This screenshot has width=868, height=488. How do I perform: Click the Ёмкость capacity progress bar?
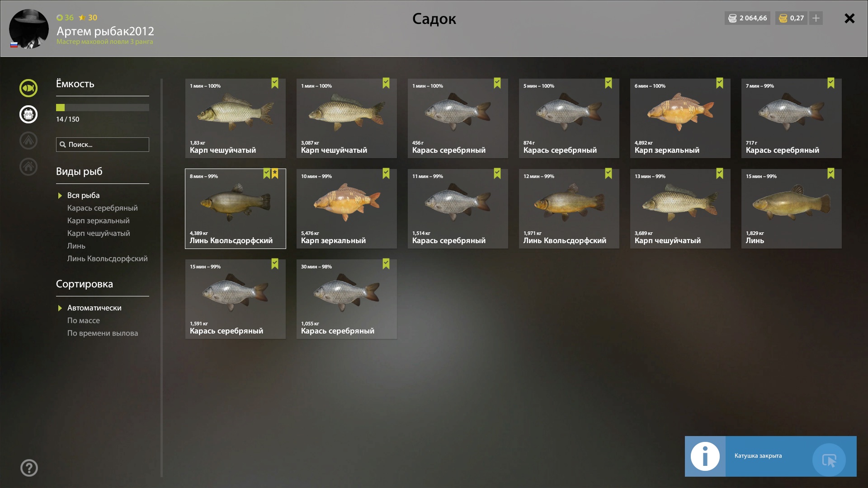click(103, 108)
